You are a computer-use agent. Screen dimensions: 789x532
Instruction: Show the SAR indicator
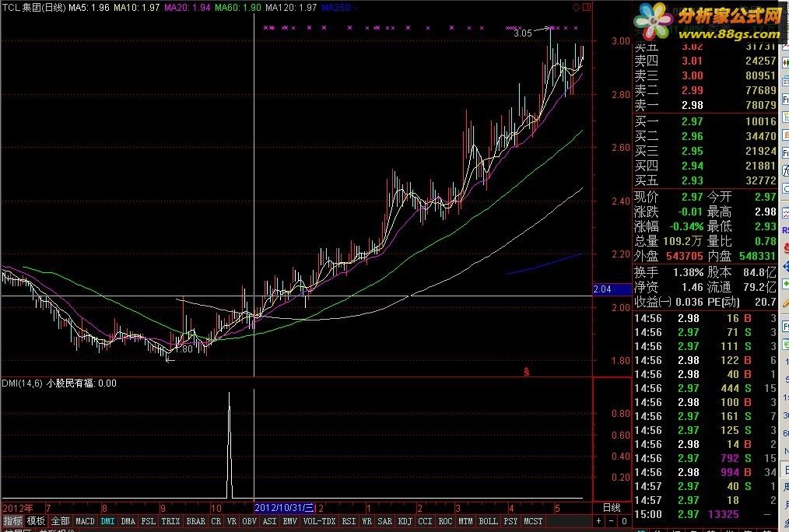point(384,521)
